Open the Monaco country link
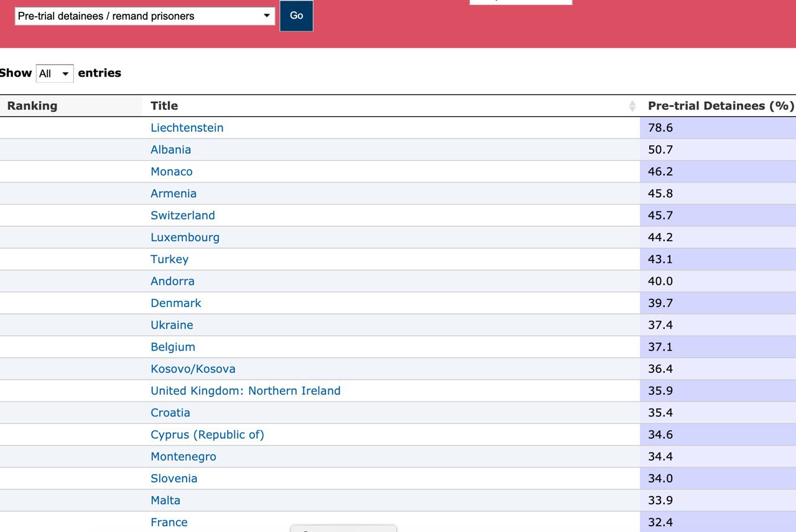 [x=171, y=172]
